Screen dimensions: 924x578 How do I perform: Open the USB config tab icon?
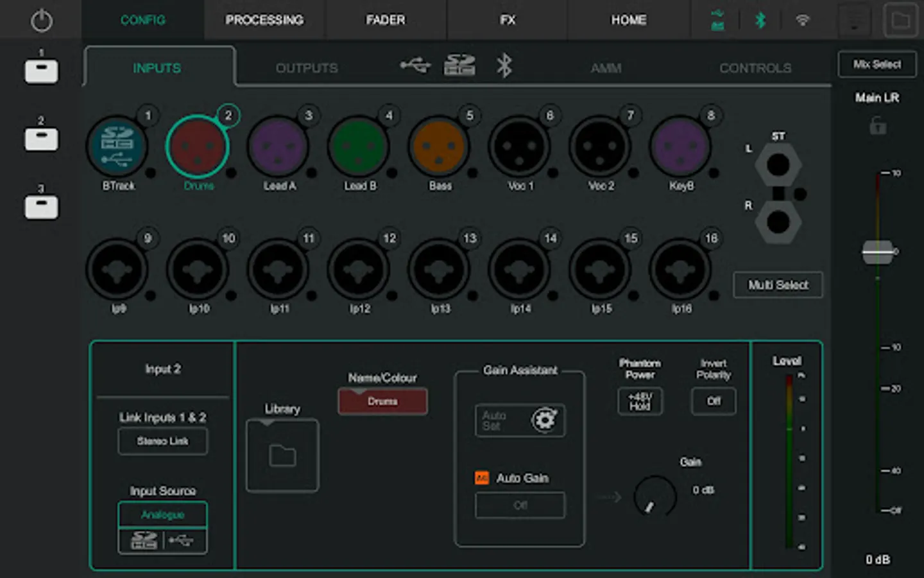[x=415, y=66]
